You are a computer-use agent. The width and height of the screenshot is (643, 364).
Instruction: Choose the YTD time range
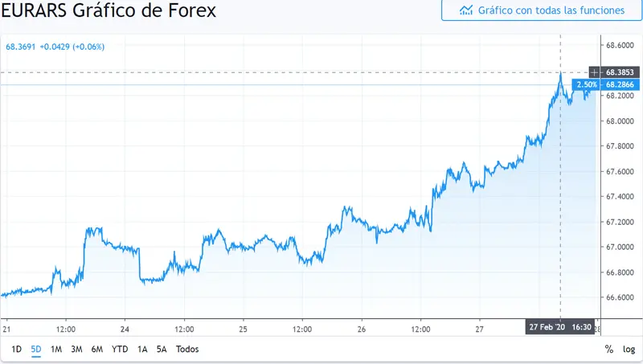coord(120,350)
